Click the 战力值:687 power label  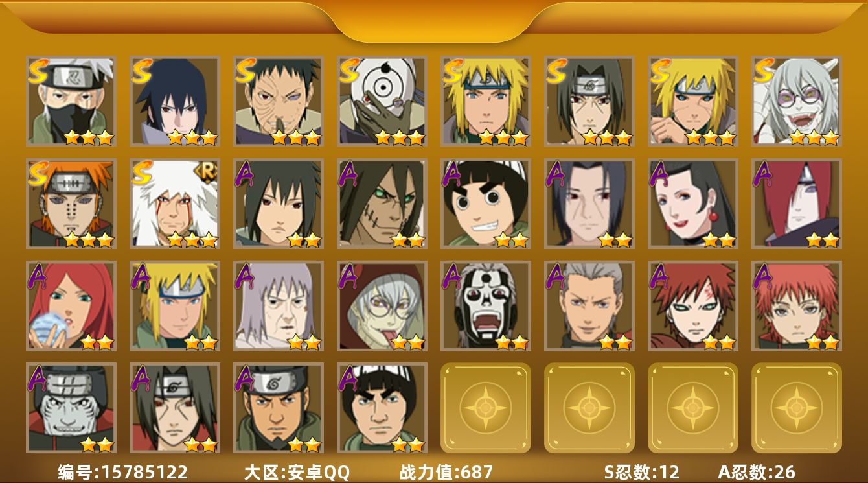point(446,472)
